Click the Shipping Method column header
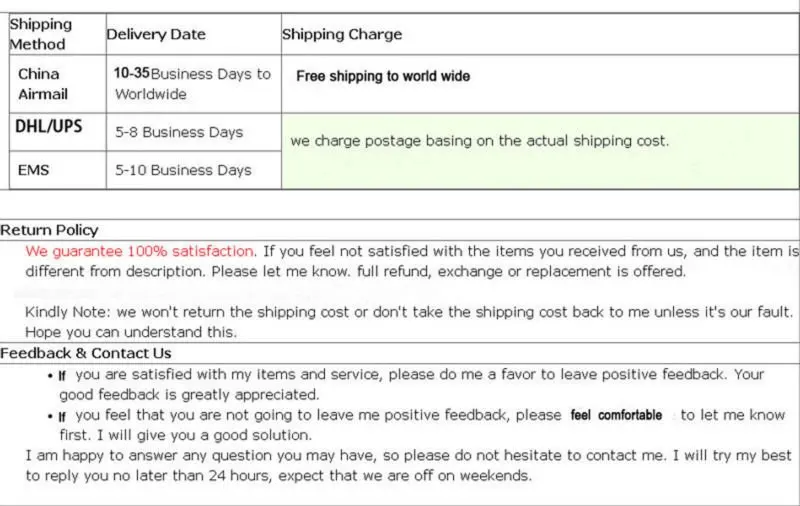800x506 pixels. (x=58, y=34)
